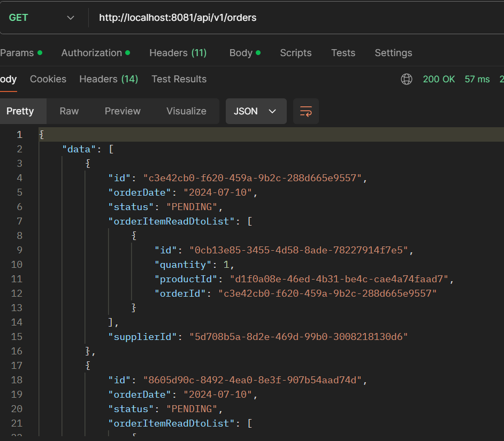Switch to response Headers (14) tab
The height and width of the screenshot is (441, 504).
pyautogui.click(x=109, y=79)
